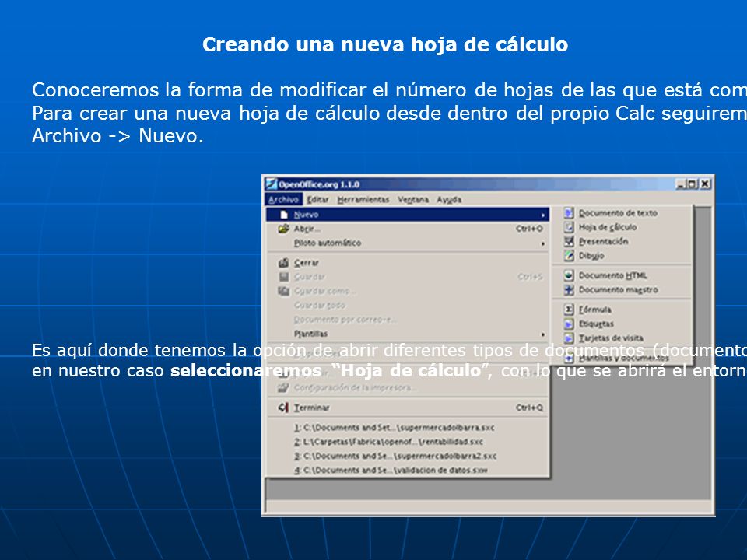
Task: Choose Terminar in the Archivo menu
Action: coord(408,408)
